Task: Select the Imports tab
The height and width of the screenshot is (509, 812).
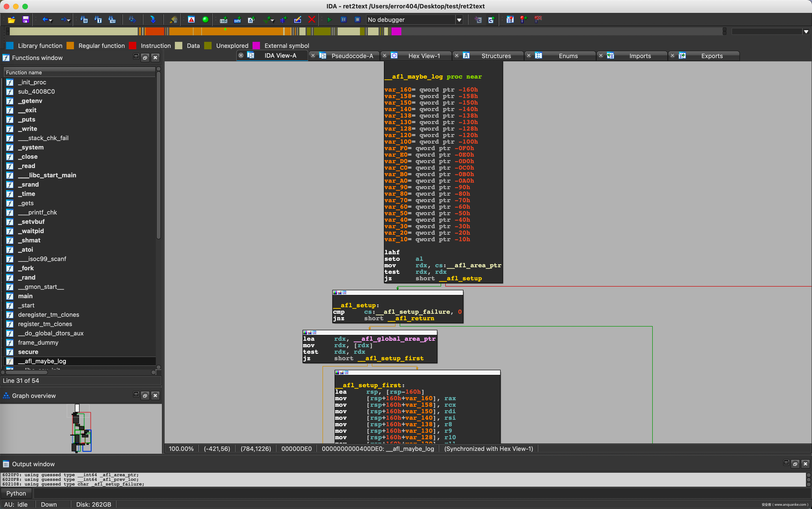Action: 639,56
